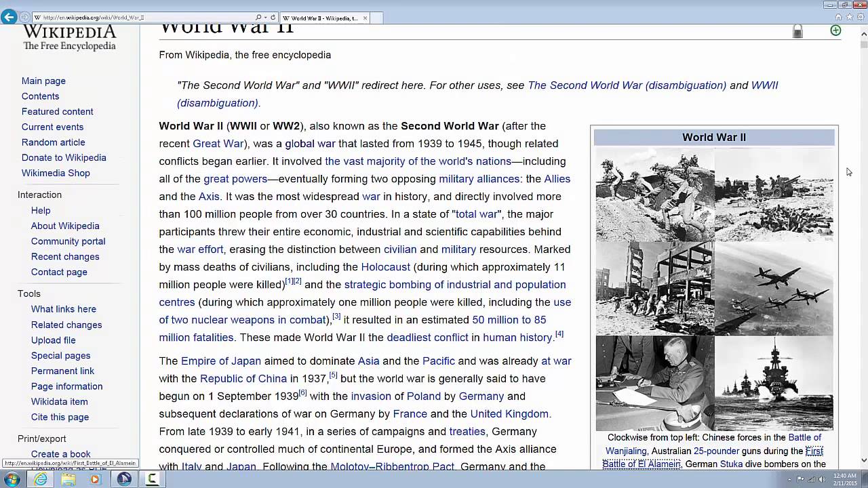Image resolution: width=868 pixels, height=488 pixels.
Task: Open Main page in the sidebar
Action: point(43,81)
